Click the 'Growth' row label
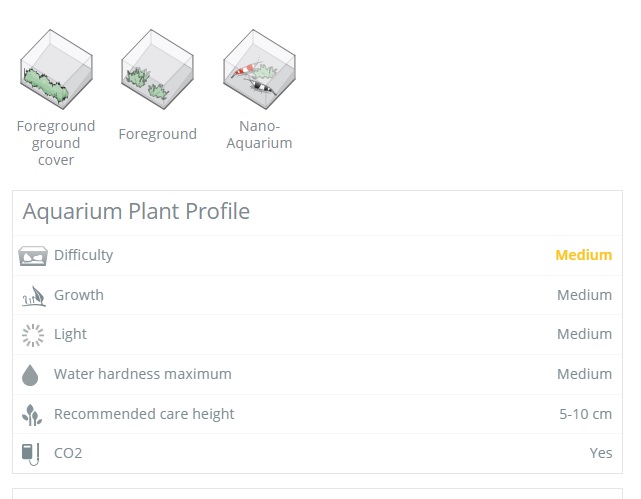Screen dimensions: 641x499 (79, 295)
